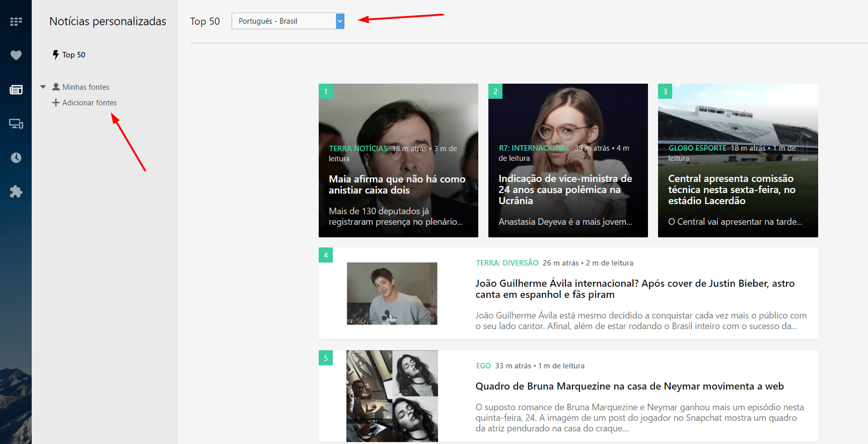Click the João Guilherme Ávila article thumbnail
The image size is (868, 444).
pyautogui.click(x=392, y=293)
